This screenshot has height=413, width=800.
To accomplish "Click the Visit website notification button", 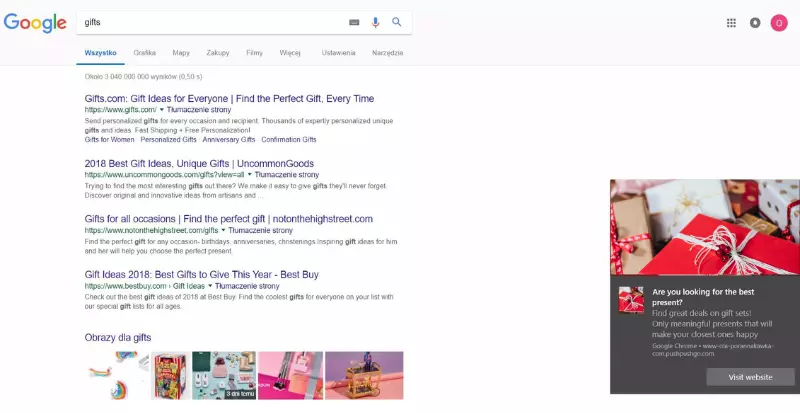I will tap(750, 377).
